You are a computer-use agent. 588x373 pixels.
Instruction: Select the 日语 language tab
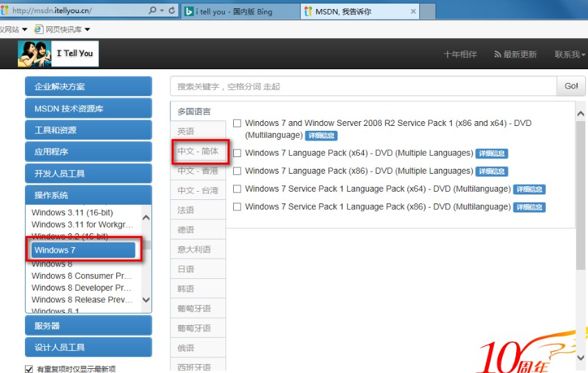(198, 269)
